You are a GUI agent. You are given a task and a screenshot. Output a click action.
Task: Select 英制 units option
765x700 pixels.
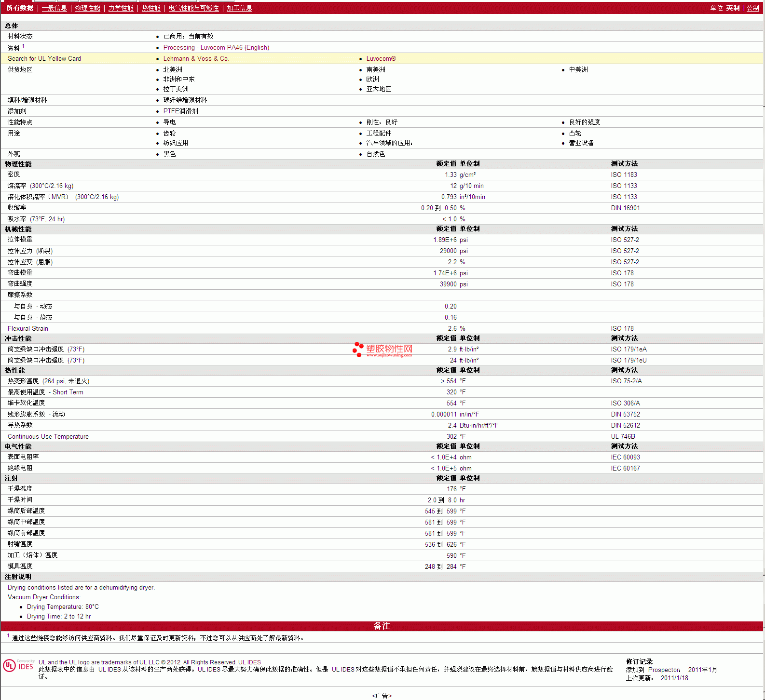[x=733, y=8]
